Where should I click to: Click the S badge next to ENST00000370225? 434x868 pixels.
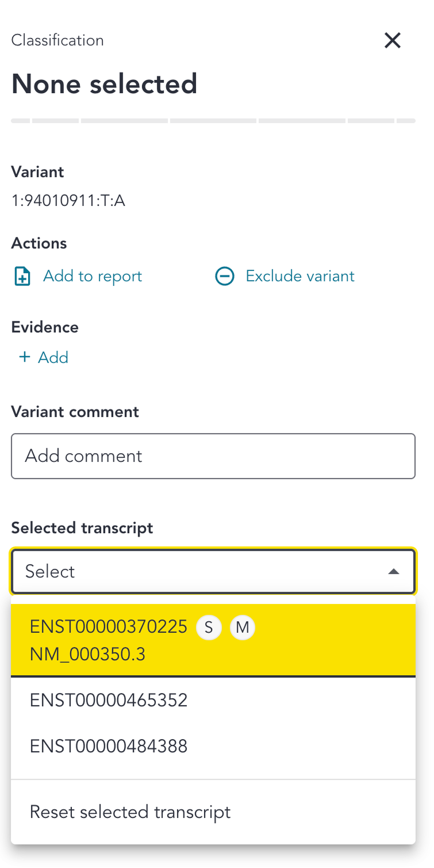tap(209, 628)
